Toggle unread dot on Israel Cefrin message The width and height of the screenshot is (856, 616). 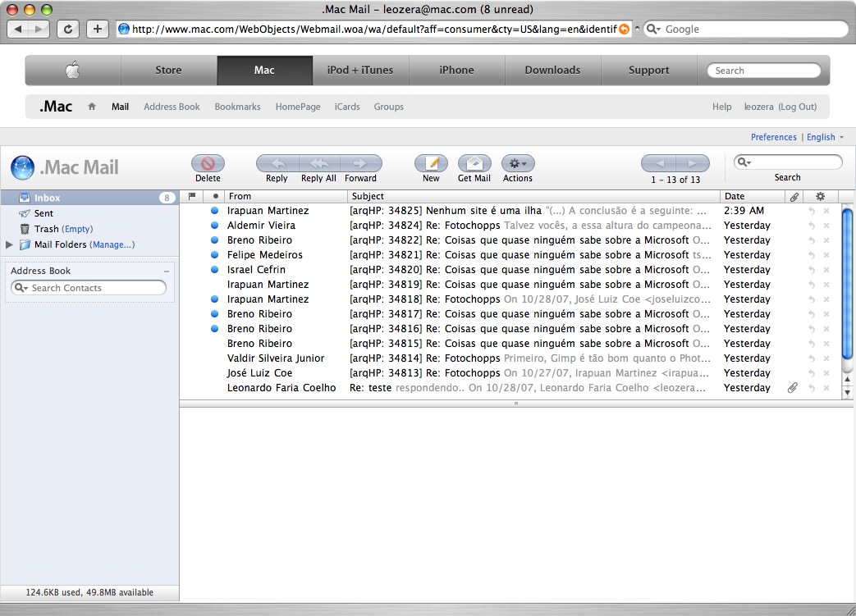pyautogui.click(x=214, y=269)
